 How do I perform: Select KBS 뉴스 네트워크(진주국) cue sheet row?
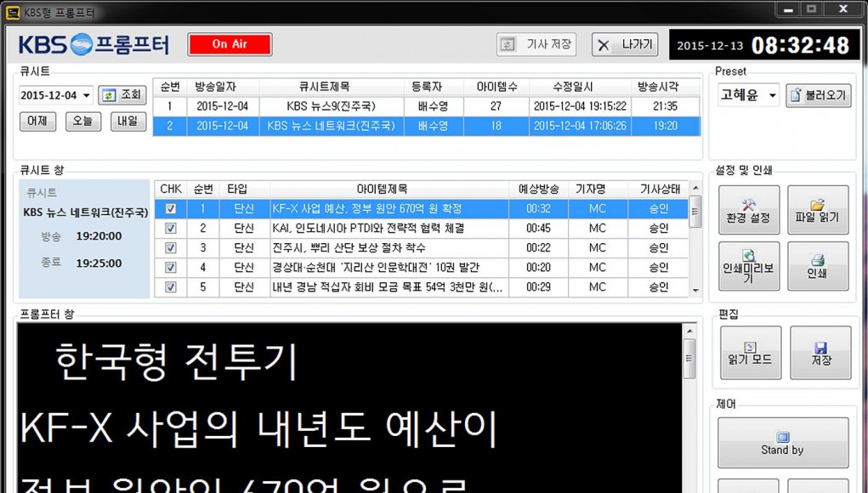click(426, 126)
